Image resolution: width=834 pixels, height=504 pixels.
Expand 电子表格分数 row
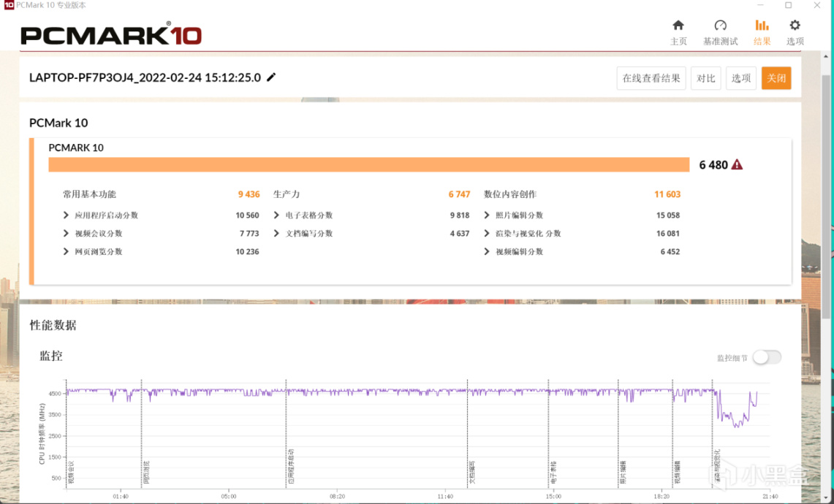tap(276, 215)
